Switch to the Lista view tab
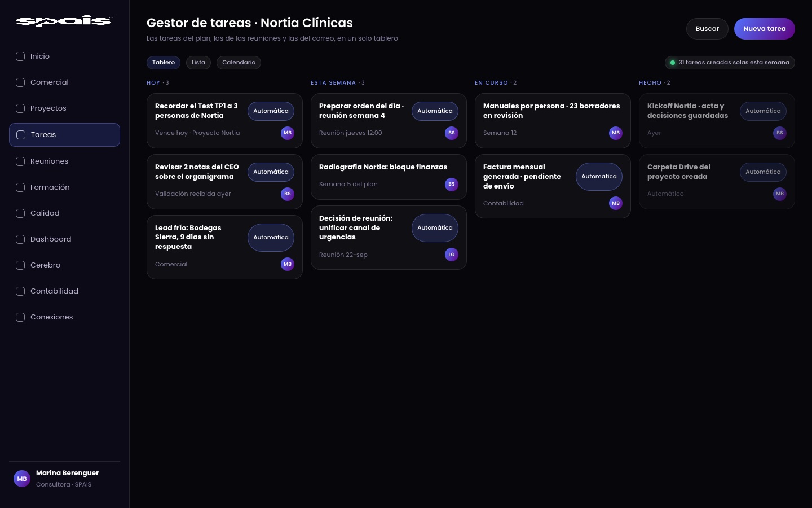 point(198,63)
